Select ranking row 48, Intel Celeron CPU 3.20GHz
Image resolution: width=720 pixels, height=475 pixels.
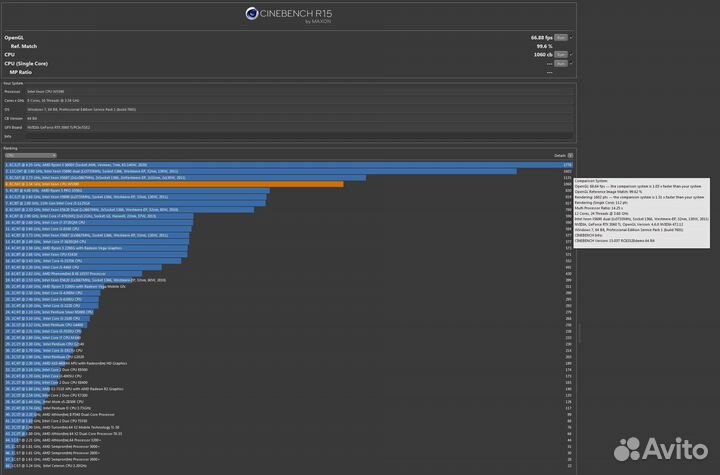pos(288,466)
